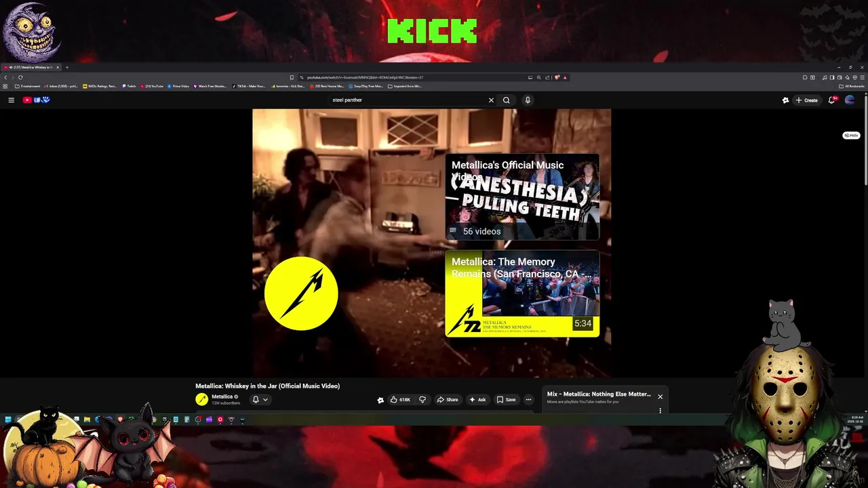The height and width of the screenshot is (488, 868).
Task: Open the Twitch bookmark
Action: [x=129, y=86]
